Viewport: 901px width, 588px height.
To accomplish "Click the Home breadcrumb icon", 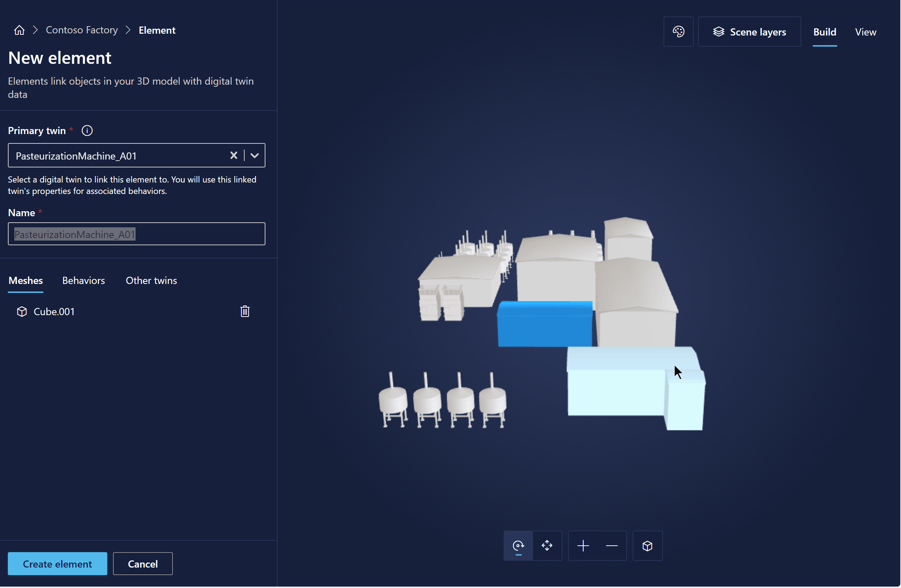I will tap(19, 30).
